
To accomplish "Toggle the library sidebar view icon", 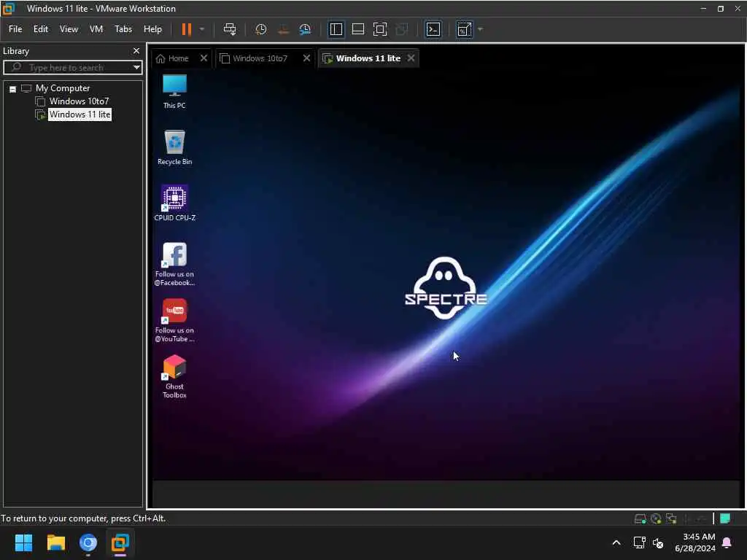I will pos(336,29).
